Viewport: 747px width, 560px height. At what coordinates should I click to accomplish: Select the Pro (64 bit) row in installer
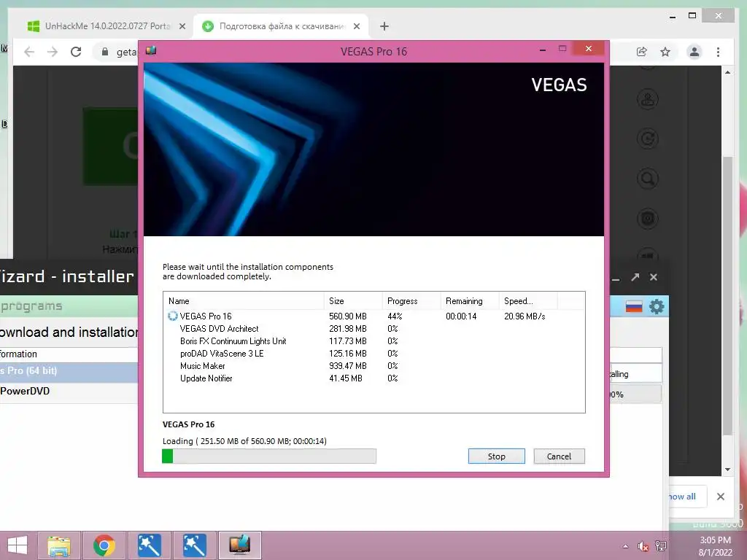click(x=69, y=371)
